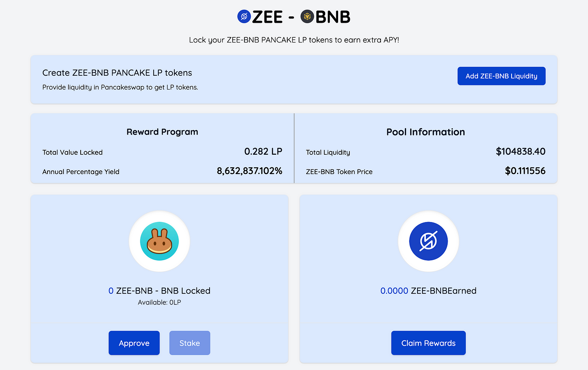Screen dimensions: 588x370
Task: Click the BNB coin logo in the header
Action: point(307,17)
